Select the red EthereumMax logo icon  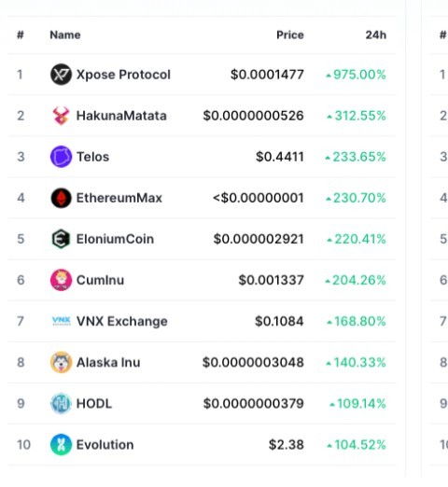tap(61, 198)
